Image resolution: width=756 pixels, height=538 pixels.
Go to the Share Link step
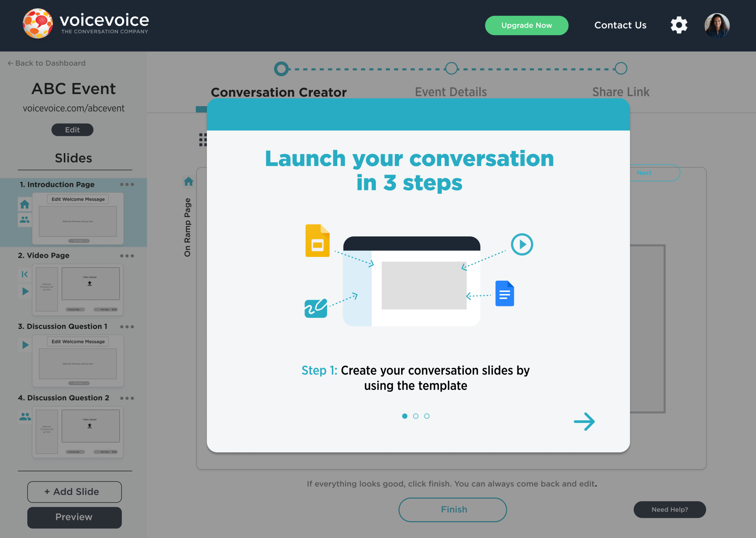click(621, 92)
